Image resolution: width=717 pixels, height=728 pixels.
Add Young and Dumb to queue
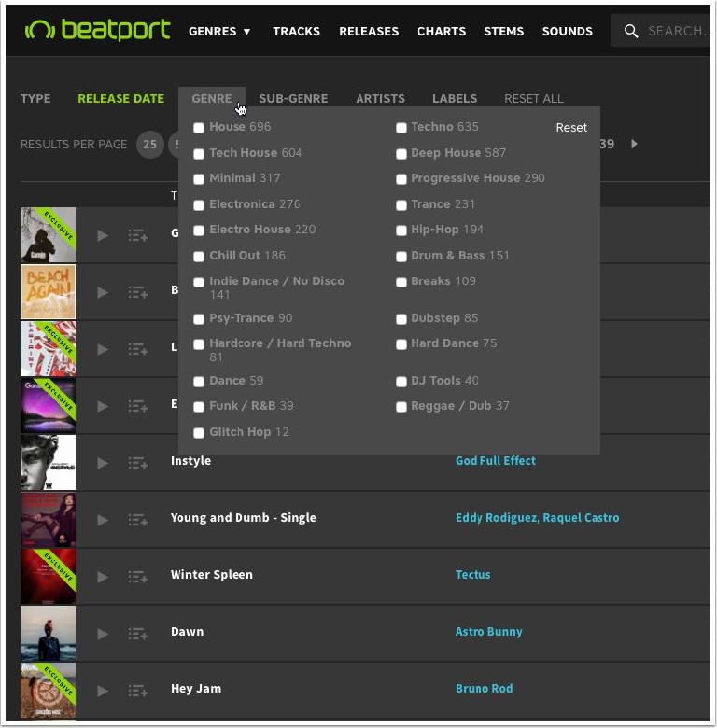(x=138, y=520)
